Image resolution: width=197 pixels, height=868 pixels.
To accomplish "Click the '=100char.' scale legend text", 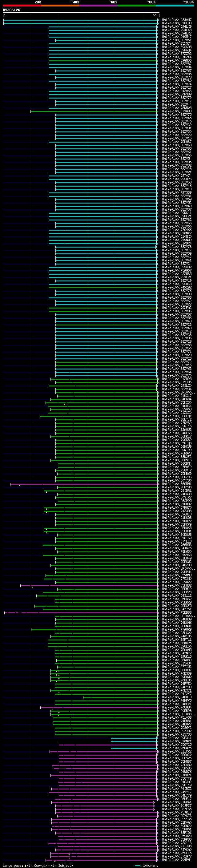I will tap(149, 865).
